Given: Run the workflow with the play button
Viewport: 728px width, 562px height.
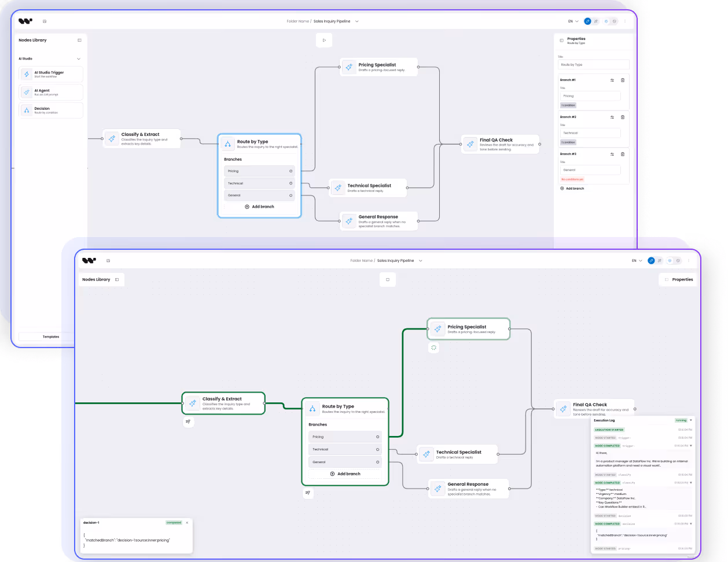Looking at the screenshot, I should [324, 40].
